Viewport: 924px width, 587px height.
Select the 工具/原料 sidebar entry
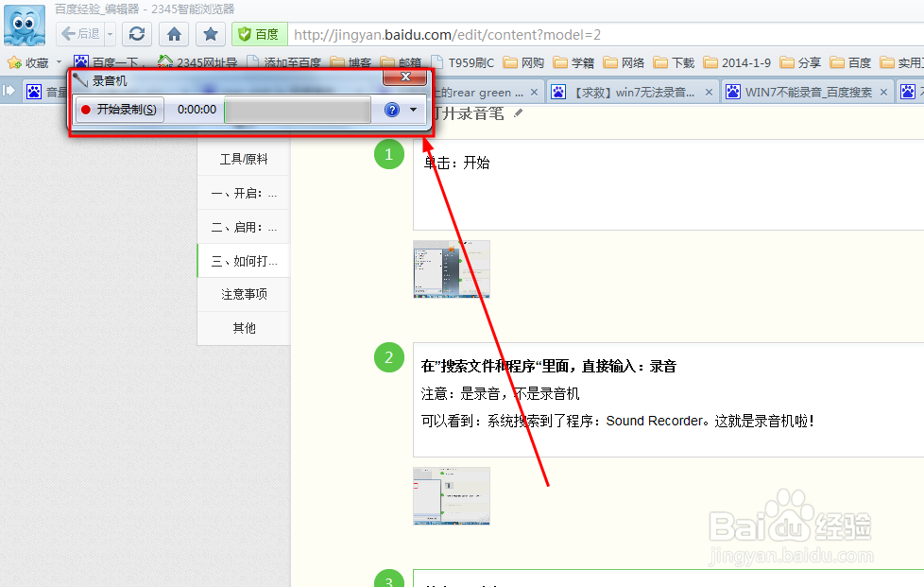pyautogui.click(x=243, y=158)
